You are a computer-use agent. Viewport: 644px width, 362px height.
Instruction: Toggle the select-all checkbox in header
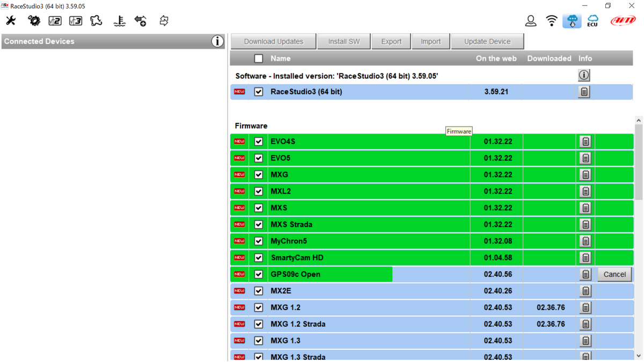coord(259,58)
